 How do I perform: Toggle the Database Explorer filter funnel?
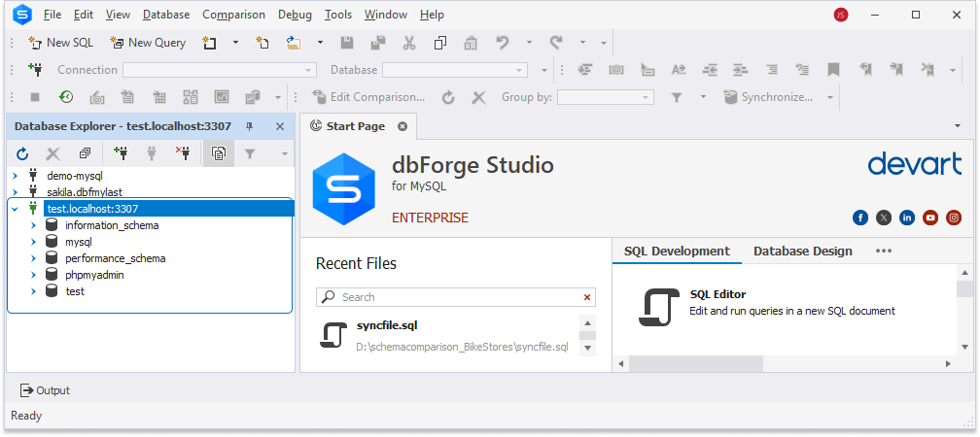249,153
